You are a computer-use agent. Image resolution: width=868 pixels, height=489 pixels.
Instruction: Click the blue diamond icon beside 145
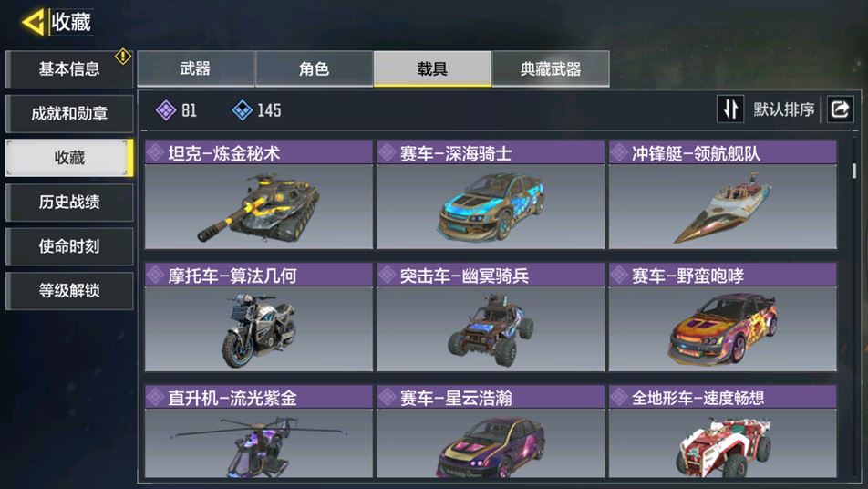pos(242,110)
